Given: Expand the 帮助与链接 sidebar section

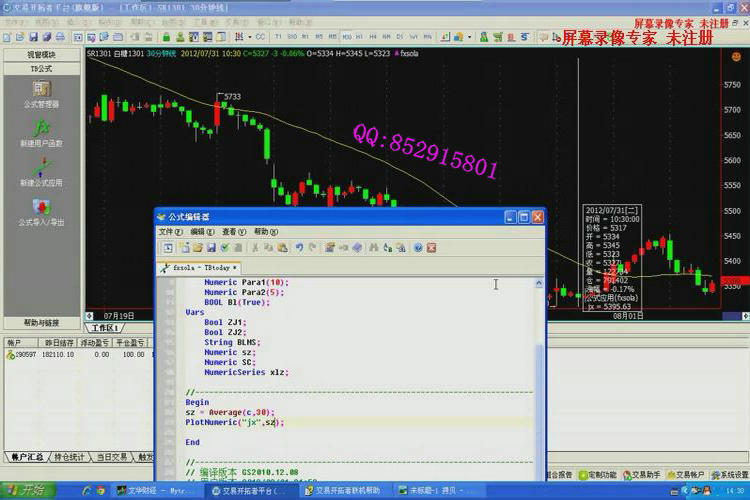Looking at the screenshot, I should pos(41,323).
